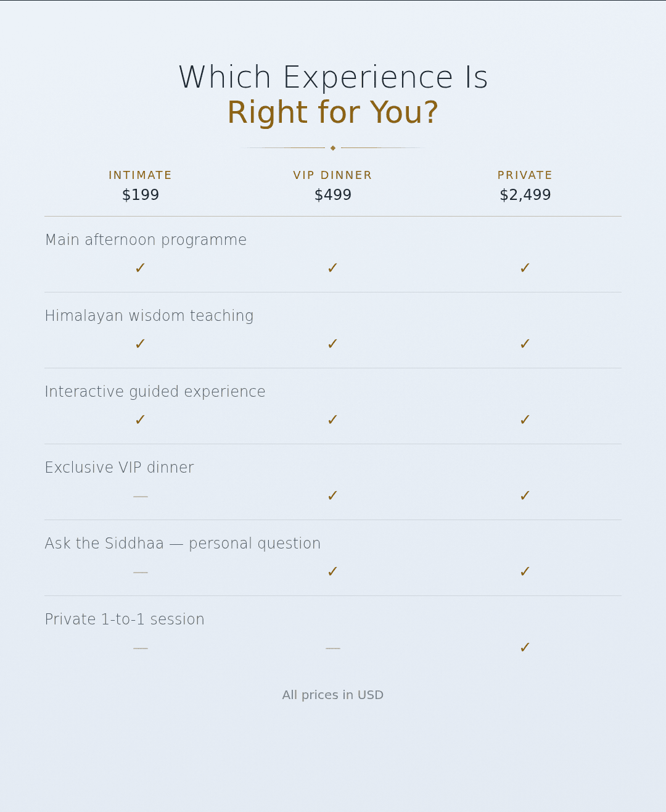The height and width of the screenshot is (812, 666).
Task: Click the Intimate checkmark for Main afternoon programme
Action: coord(140,268)
